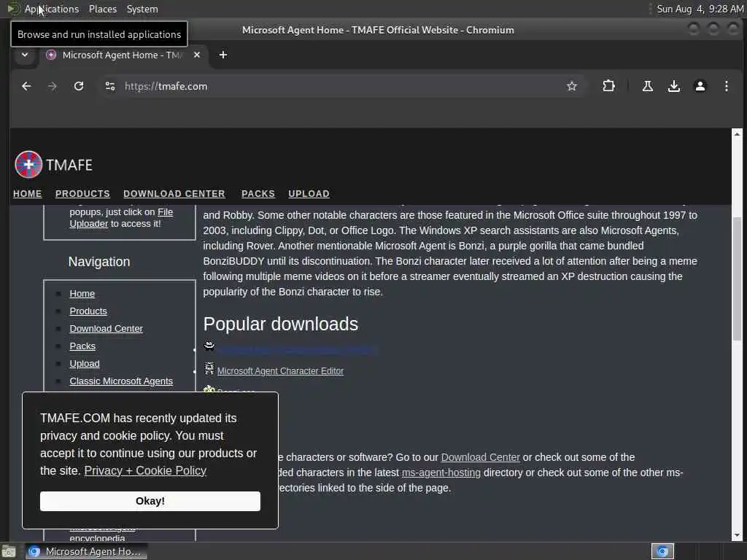This screenshot has width=747, height=560.
Task: Open the Extensions puzzle icon
Action: pos(608,86)
